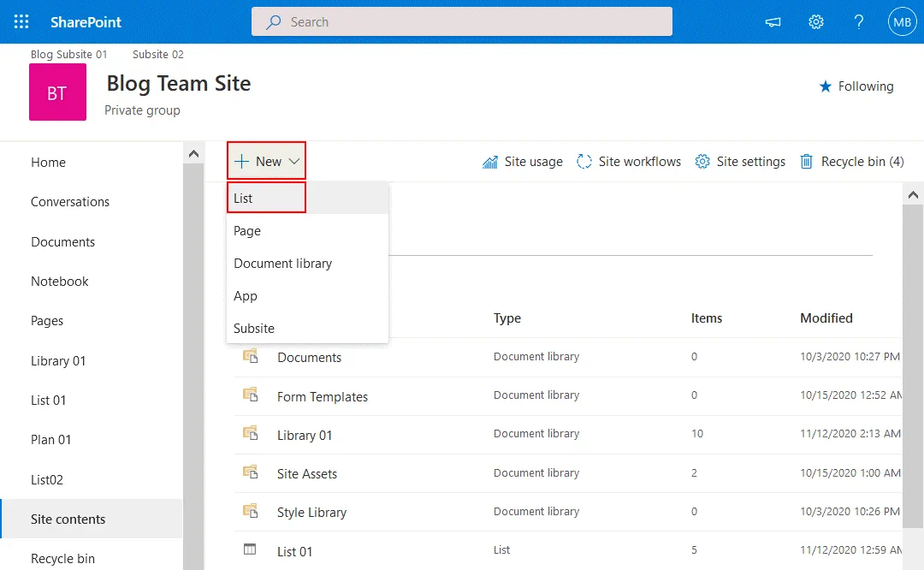Image resolution: width=924 pixels, height=570 pixels.
Task: Select Subsite in the New menu
Action: pos(254,329)
